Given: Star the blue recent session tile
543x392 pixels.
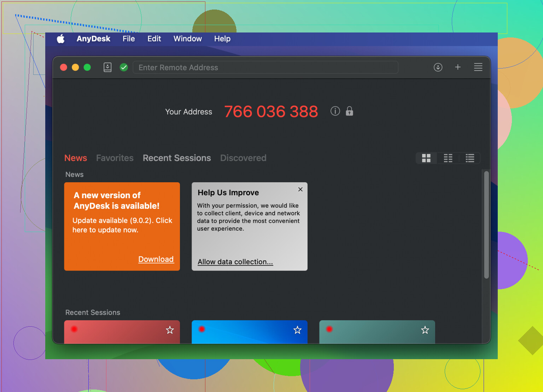Looking at the screenshot, I should pos(298,330).
